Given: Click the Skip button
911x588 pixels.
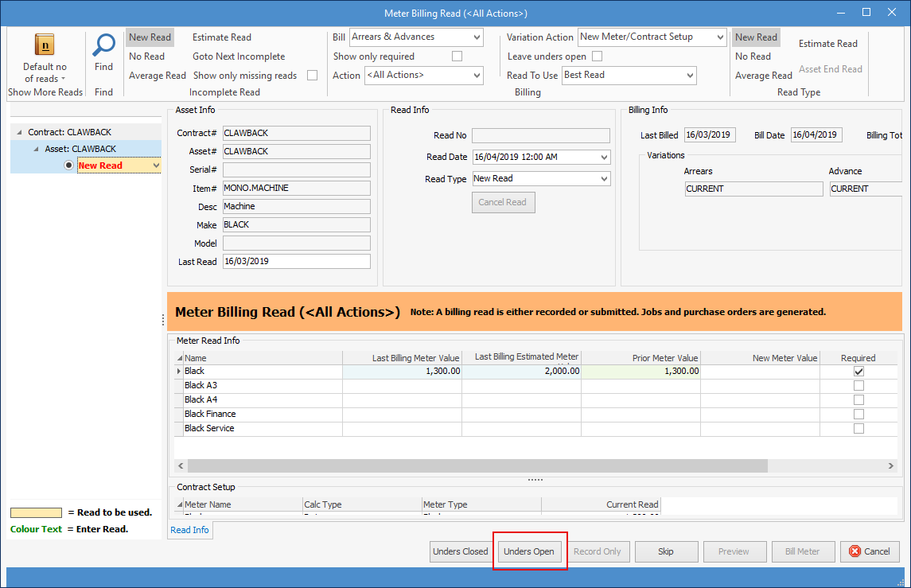Looking at the screenshot, I should coord(666,551).
